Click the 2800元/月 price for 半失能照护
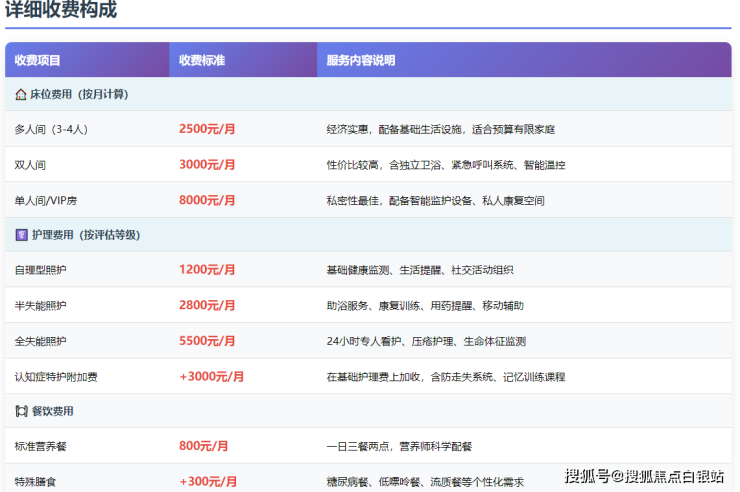The image size is (740, 492). point(207,305)
